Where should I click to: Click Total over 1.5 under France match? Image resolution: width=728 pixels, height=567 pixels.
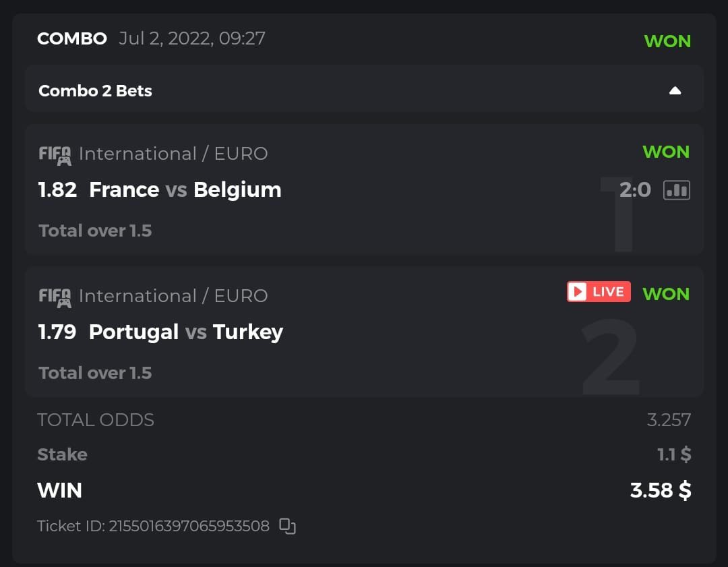[95, 231]
